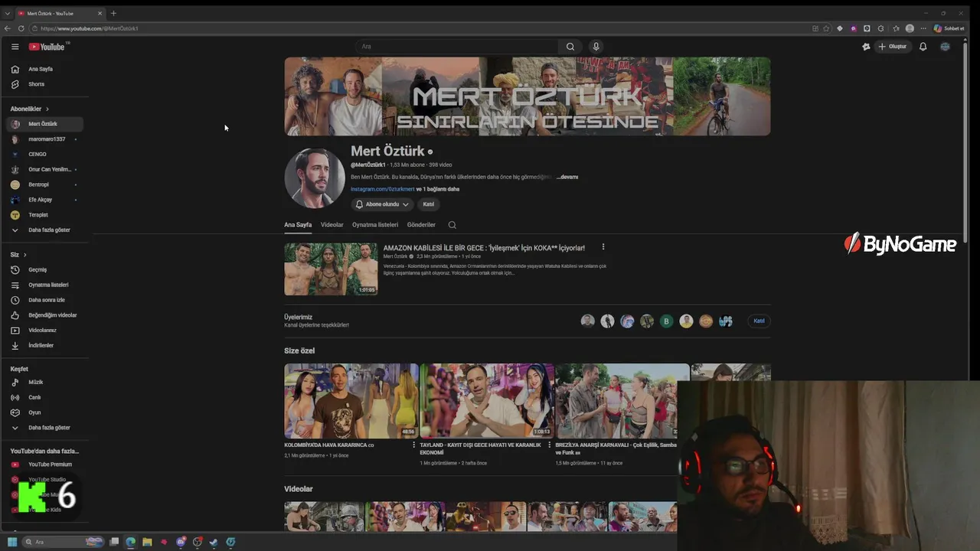Click browser back arrow
This screenshot has height=551, width=980.
click(x=8, y=28)
